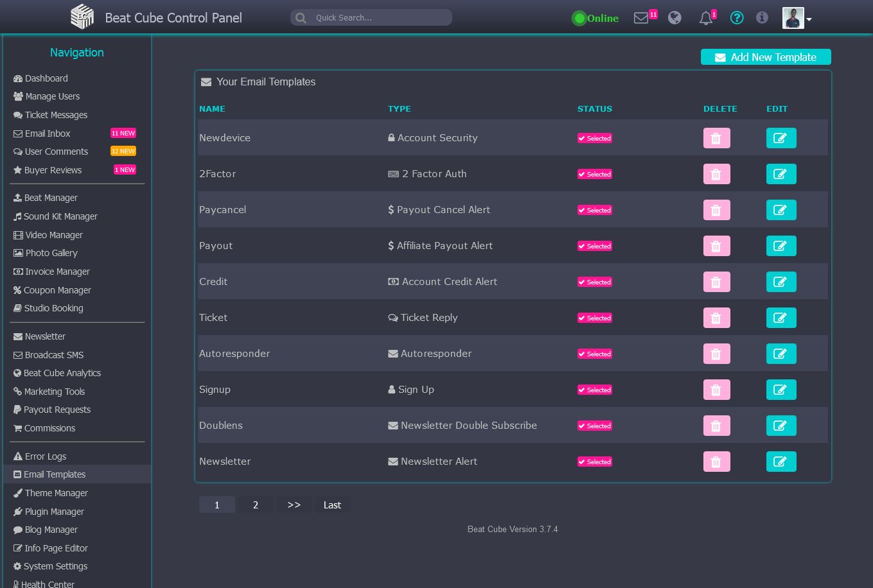Edit the Newsletter template

tap(781, 462)
